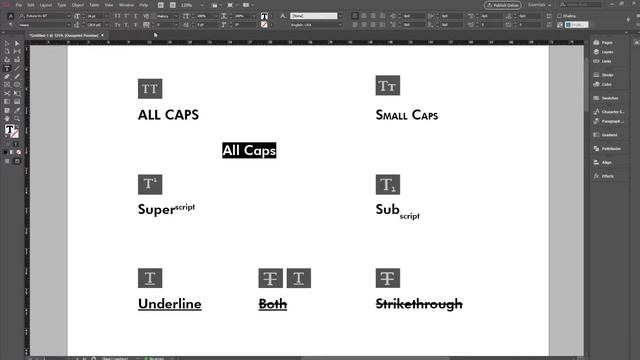Open the zoom level dropdown

202,5
